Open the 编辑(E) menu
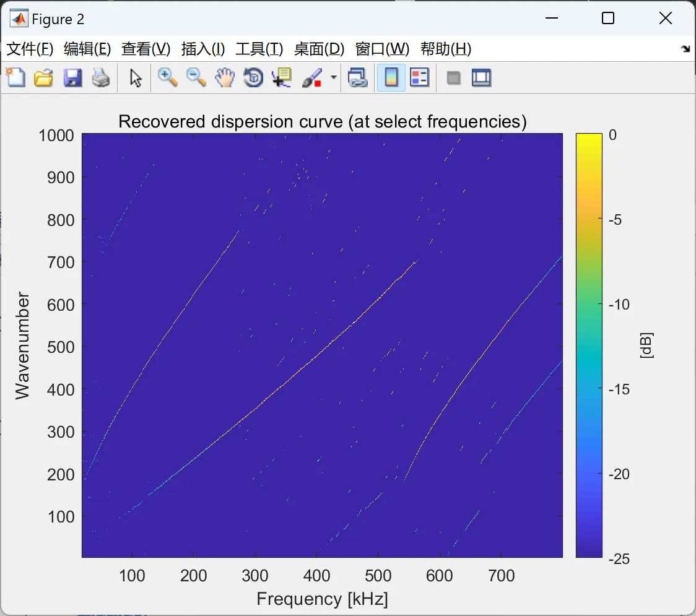 pyautogui.click(x=87, y=49)
